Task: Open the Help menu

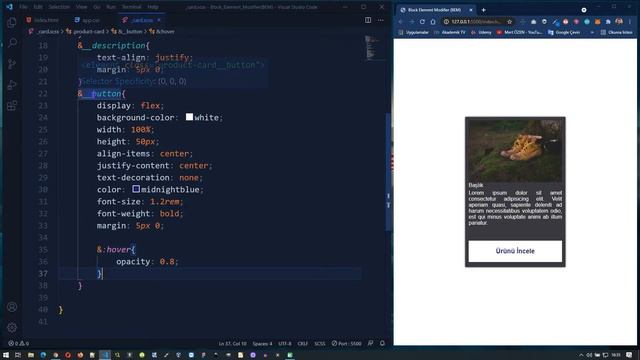Action: 153,7
